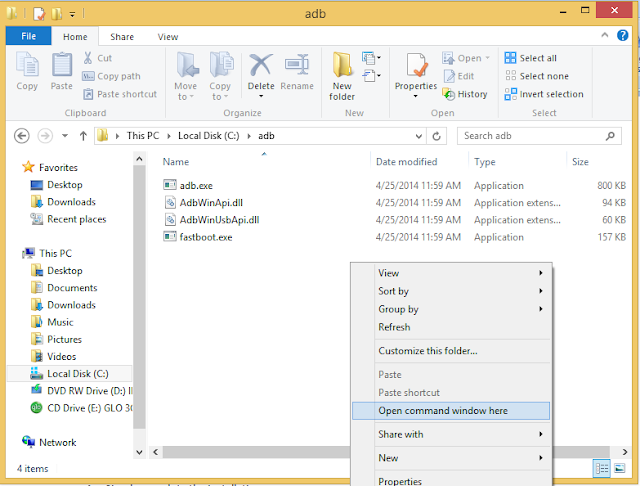Expand the Open button dropdown arrow
The width and height of the screenshot is (640, 486).
[x=487, y=58]
